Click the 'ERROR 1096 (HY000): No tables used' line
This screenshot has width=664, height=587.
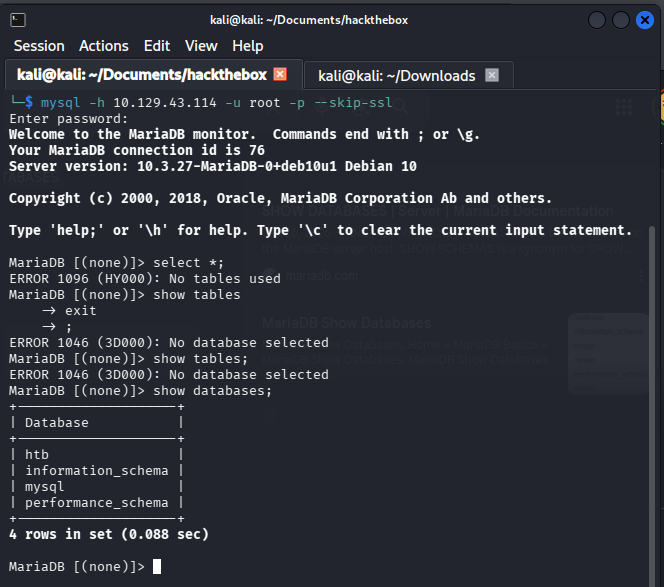[145, 279]
